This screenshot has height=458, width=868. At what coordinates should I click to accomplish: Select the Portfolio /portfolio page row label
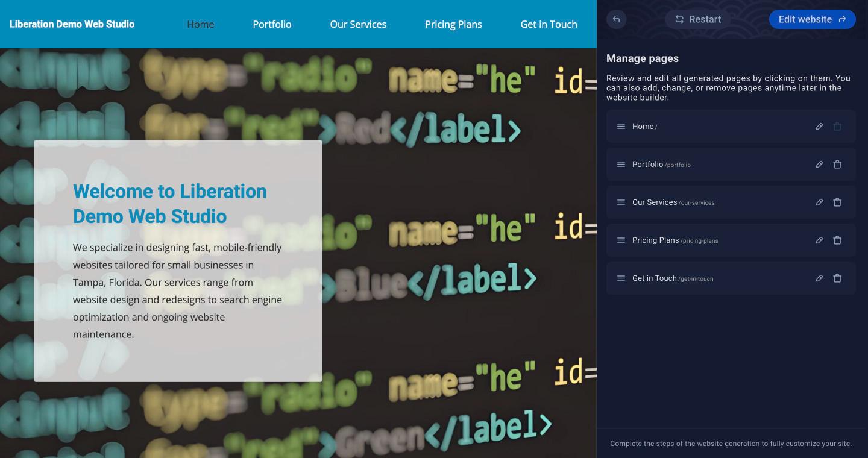pyautogui.click(x=661, y=165)
